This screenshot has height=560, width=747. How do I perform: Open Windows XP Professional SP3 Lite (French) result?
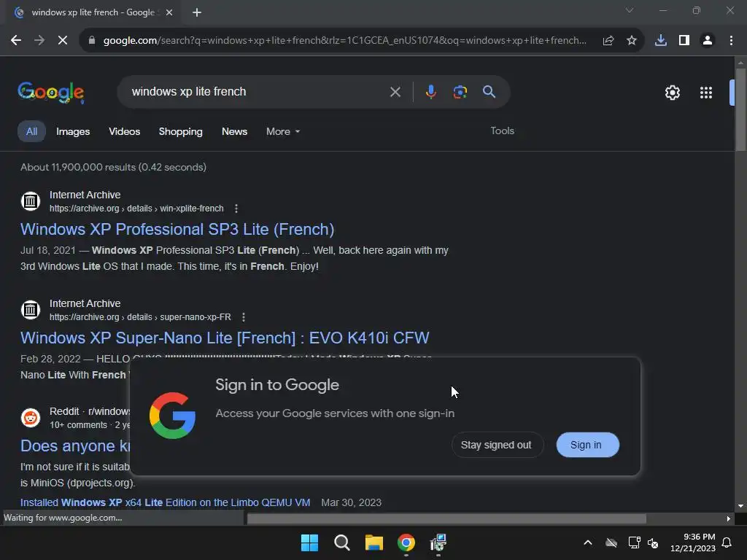(177, 230)
